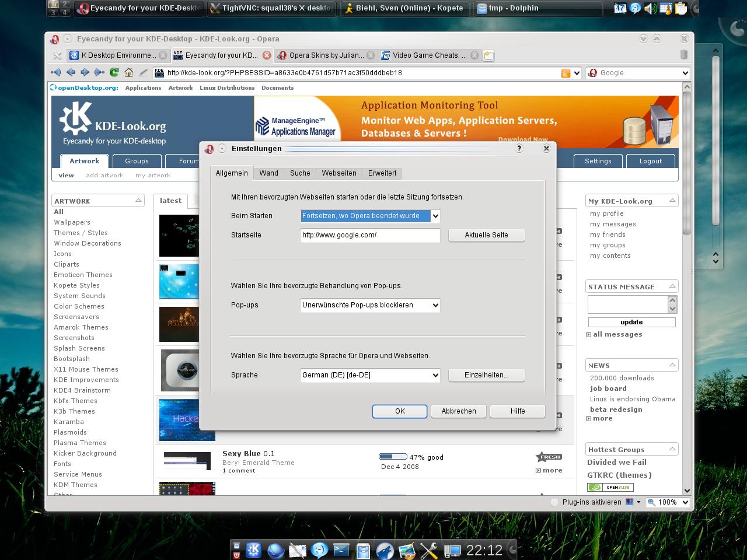Click the dialog help question mark button
Viewport: 747px width, 560px height.
pyautogui.click(x=519, y=148)
